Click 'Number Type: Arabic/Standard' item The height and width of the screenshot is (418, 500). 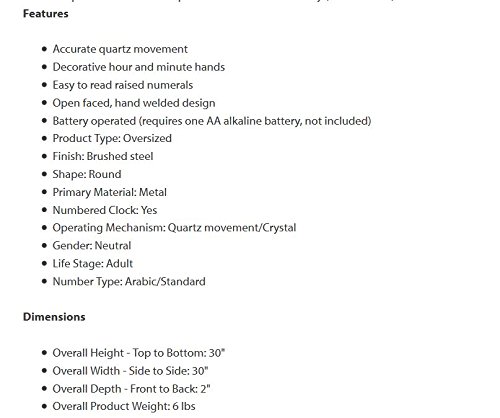click(129, 282)
